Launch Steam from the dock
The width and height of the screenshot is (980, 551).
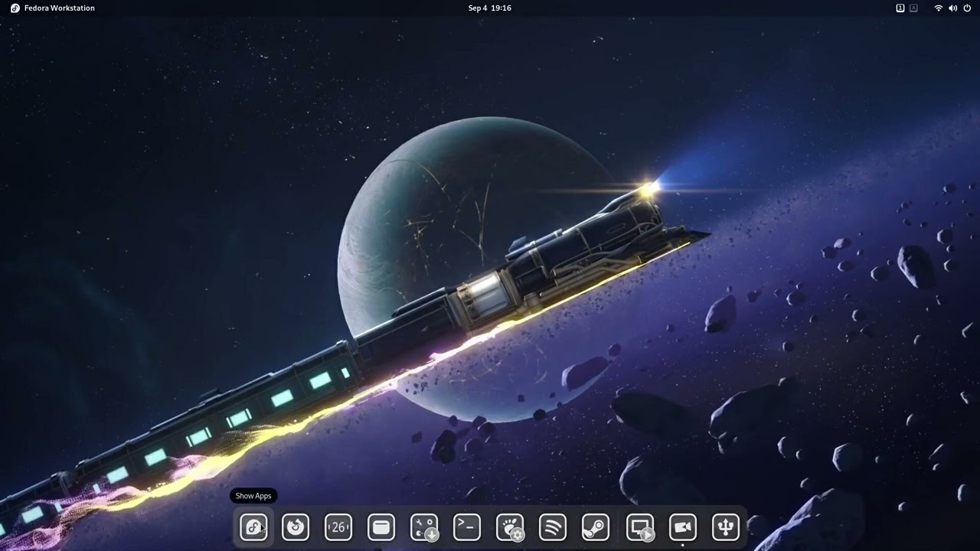coord(596,527)
